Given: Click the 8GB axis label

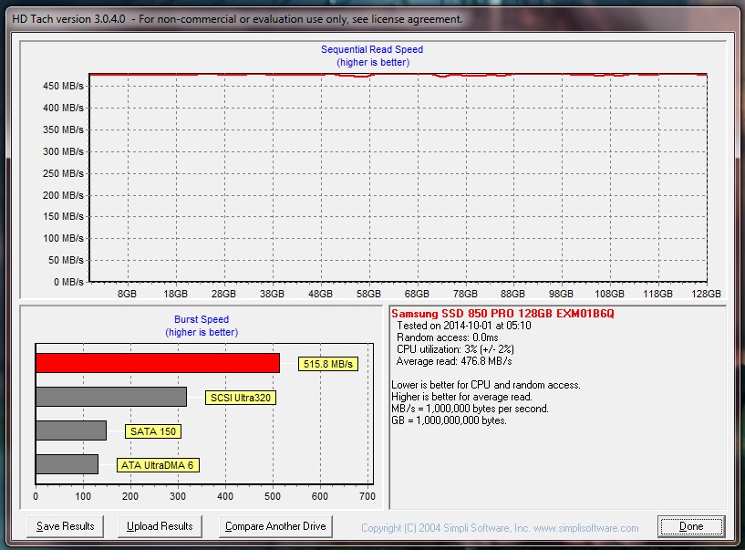Looking at the screenshot, I should [x=127, y=294].
